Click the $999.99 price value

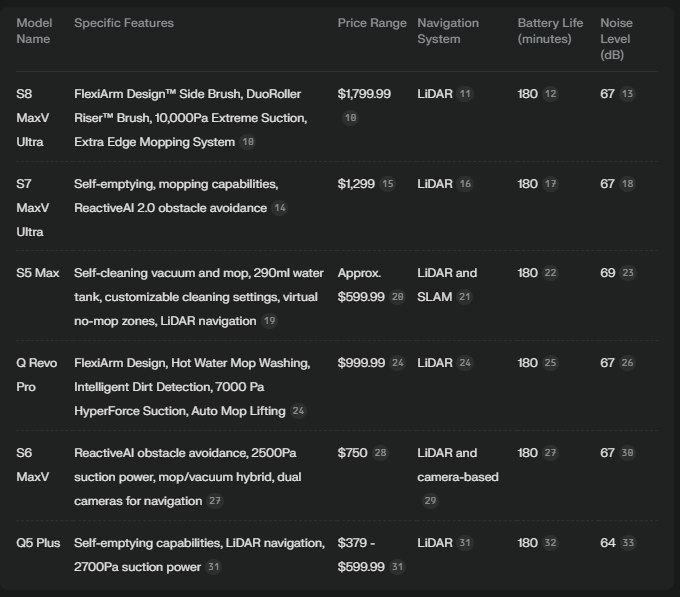pos(361,363)
